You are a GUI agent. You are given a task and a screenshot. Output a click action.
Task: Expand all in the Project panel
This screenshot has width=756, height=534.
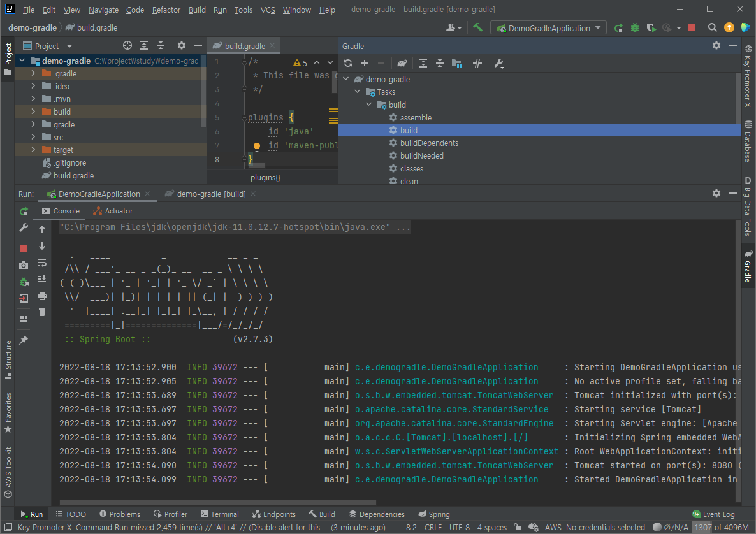point(143,45)
